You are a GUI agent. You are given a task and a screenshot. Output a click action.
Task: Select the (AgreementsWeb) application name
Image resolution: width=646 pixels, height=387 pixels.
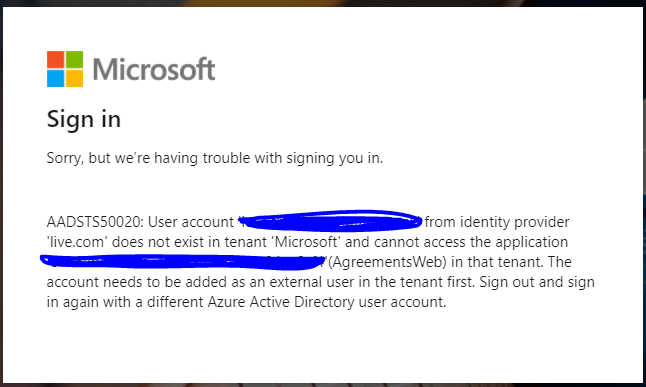[x=387, y=262]
